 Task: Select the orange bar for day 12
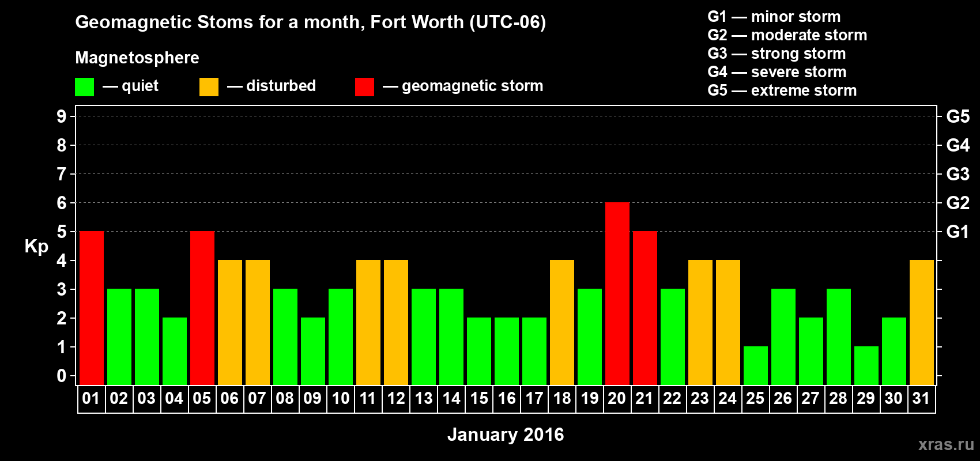(x=396, y=323)
